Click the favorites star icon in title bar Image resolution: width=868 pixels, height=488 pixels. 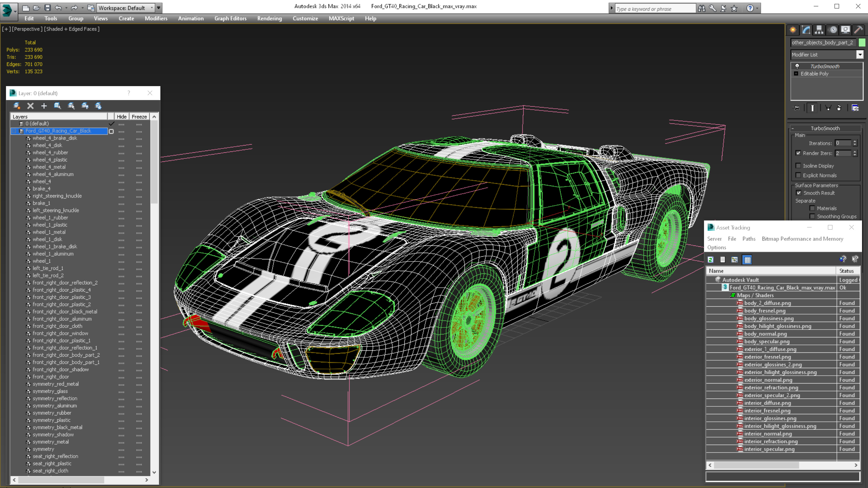coord(734,8)
